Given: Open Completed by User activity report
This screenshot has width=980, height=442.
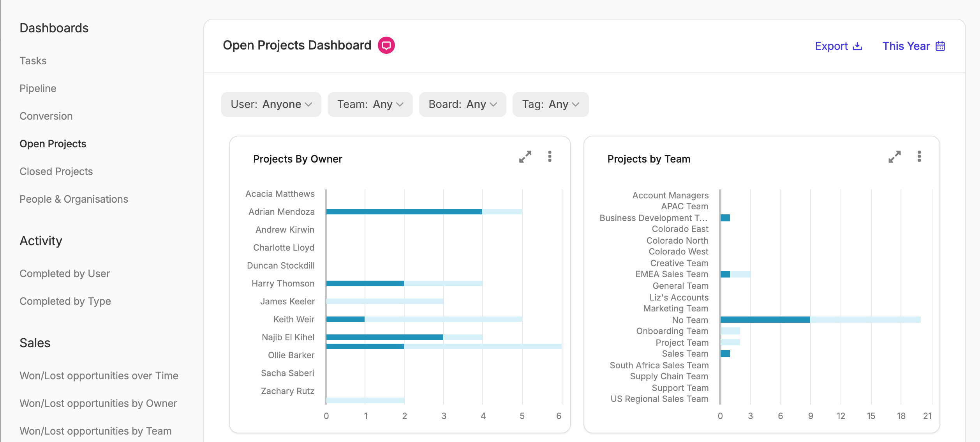Looking at the screenshot, I should pyautogui.click(x=65, y=274).
